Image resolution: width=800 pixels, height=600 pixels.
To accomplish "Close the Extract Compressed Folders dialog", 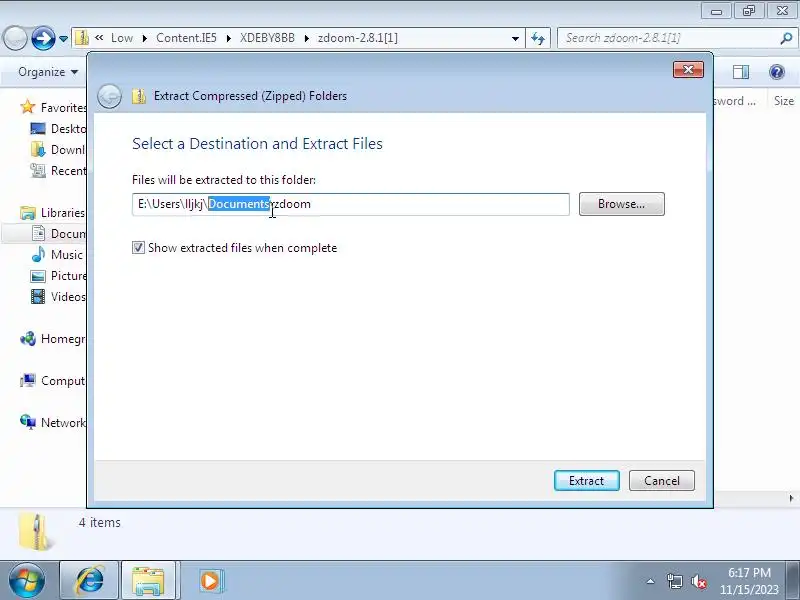I will [688, 70].
